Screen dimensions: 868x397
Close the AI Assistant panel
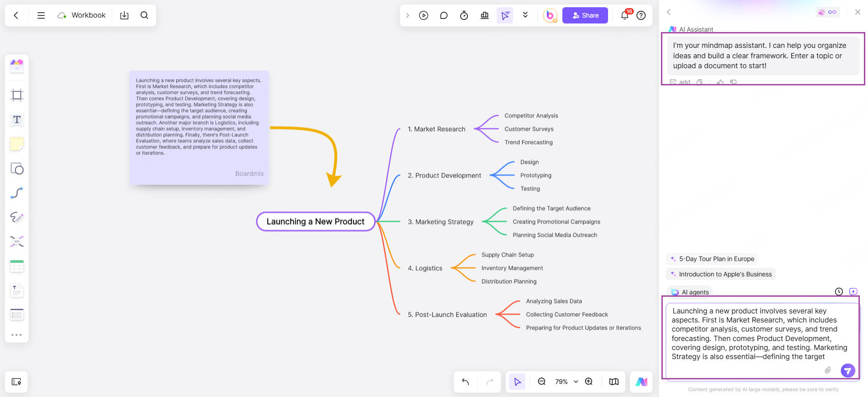pos(858,12)
